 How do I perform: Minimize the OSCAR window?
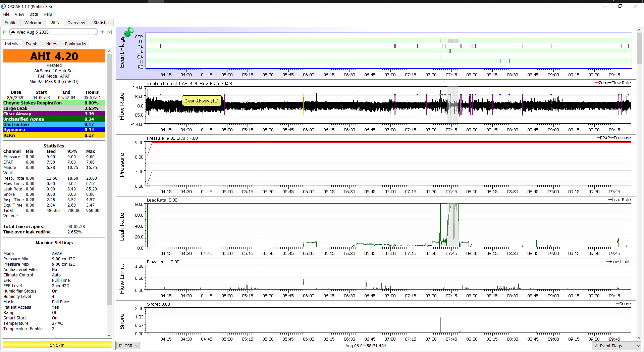click(x=605, y=6)
